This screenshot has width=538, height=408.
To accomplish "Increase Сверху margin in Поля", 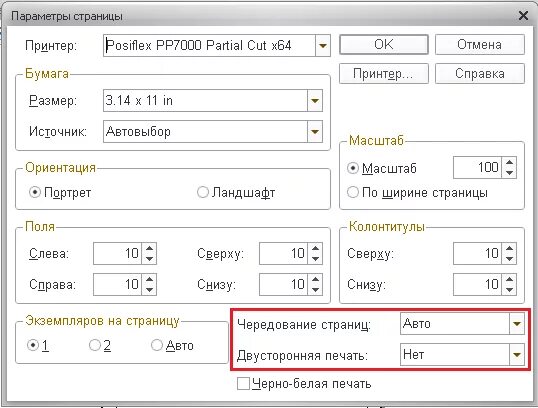I will (315, 248).
